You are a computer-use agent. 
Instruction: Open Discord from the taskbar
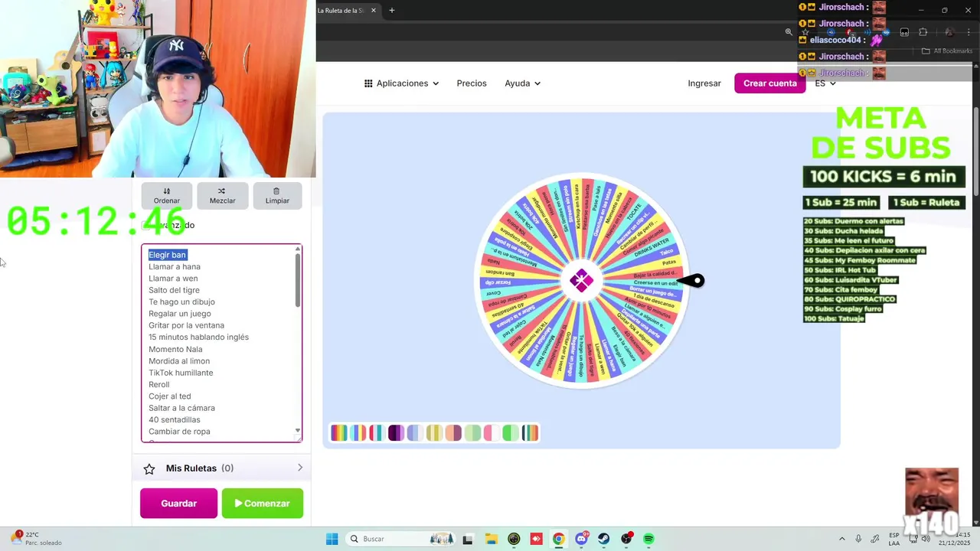coord(582,539)
